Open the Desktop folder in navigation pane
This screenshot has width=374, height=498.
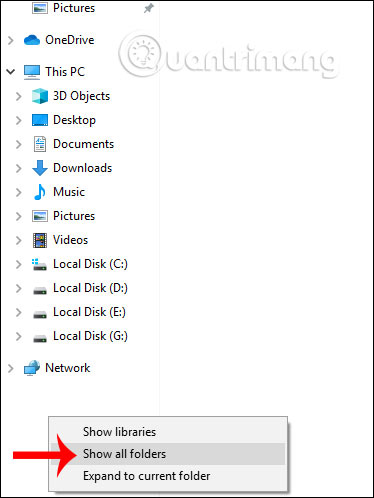[74, 120]
